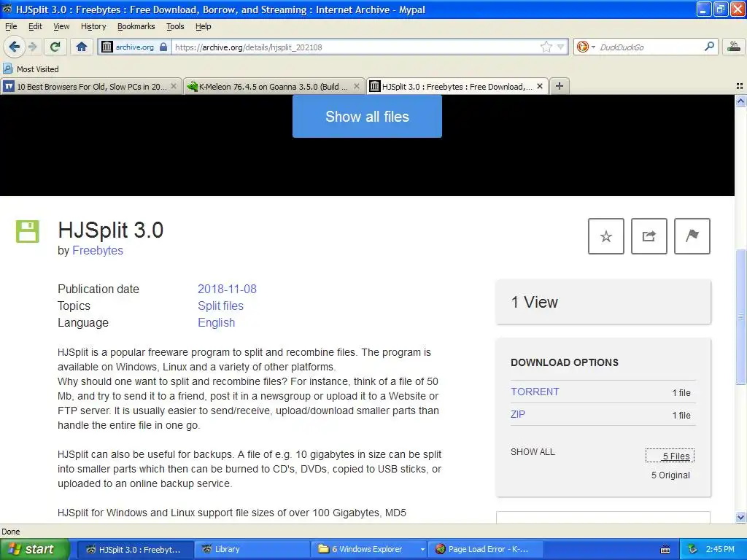Open the History menu
747x560 pixels.
(x=93, y=26)
